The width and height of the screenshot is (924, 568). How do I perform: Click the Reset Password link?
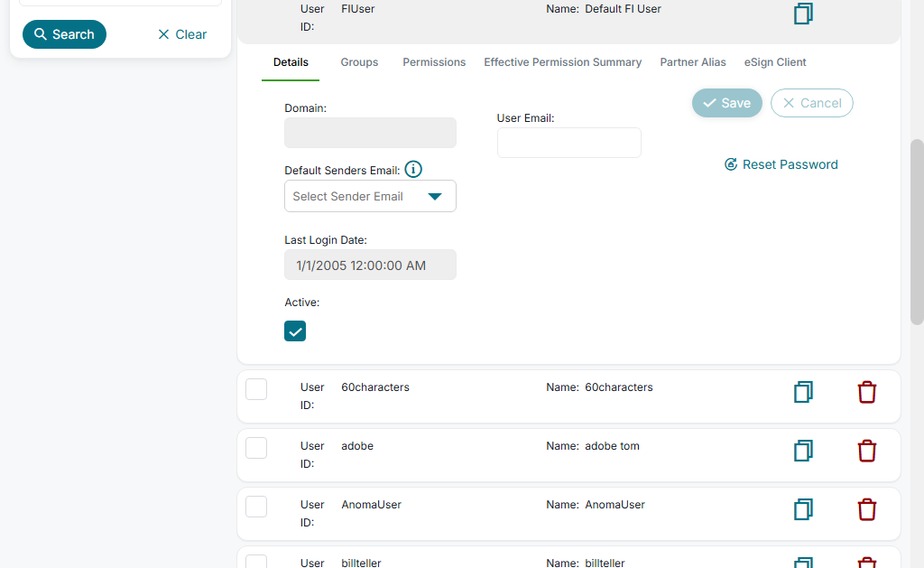tap(781, 164)
